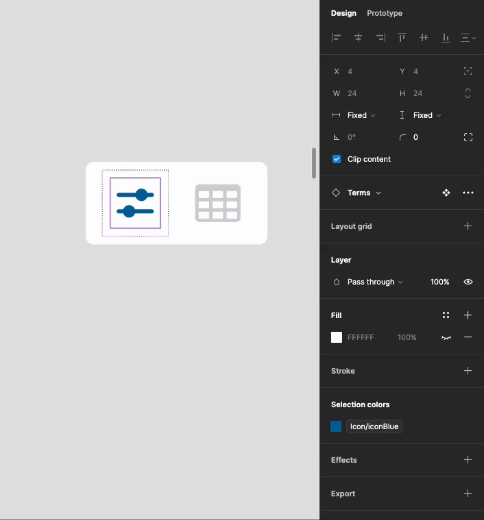
Task: Click the align right icon
Action: (380, 38)
